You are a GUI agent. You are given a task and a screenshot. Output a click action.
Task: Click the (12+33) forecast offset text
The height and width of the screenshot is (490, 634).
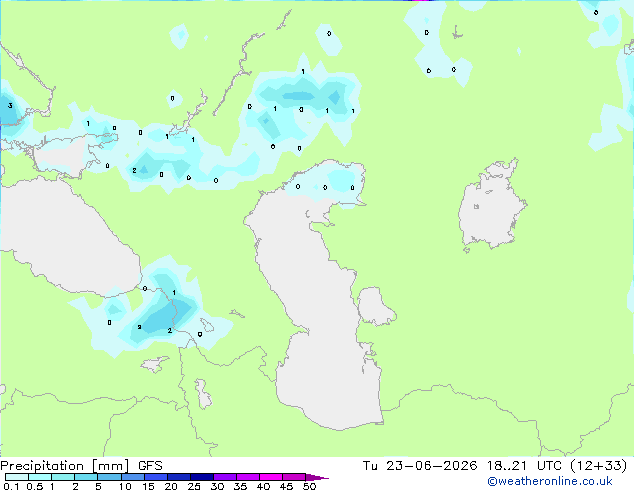(x=598, y=466)
